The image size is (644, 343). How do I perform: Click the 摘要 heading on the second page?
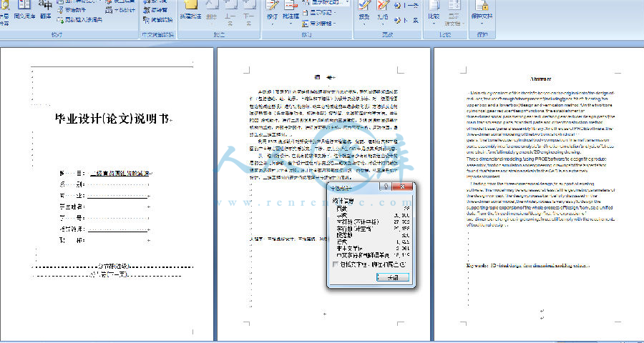pos(324,78)
